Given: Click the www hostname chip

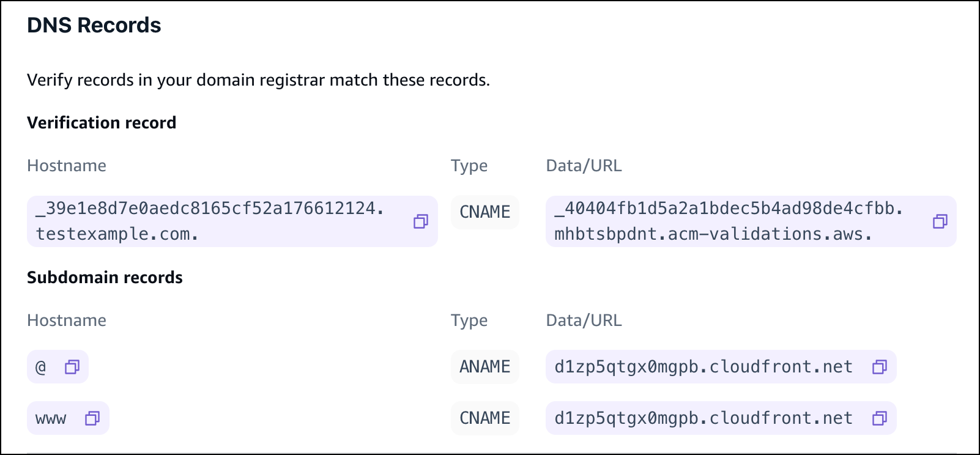Looking at the screenshot, I should 51,418.
